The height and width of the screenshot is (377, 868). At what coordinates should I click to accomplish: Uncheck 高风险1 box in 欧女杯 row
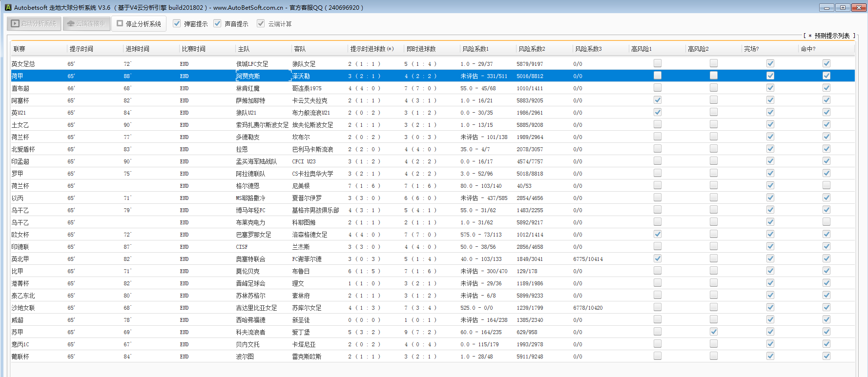[658, 234]
